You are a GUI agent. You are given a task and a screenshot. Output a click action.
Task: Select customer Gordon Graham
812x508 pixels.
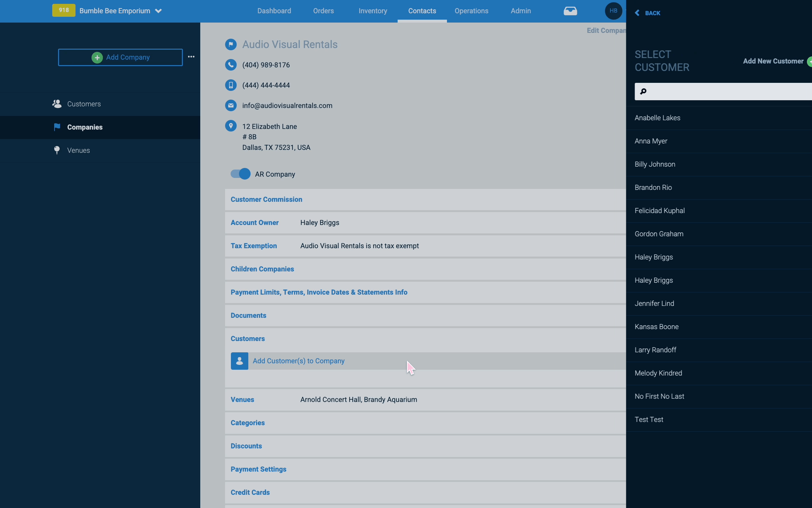[x=719, y=234]
